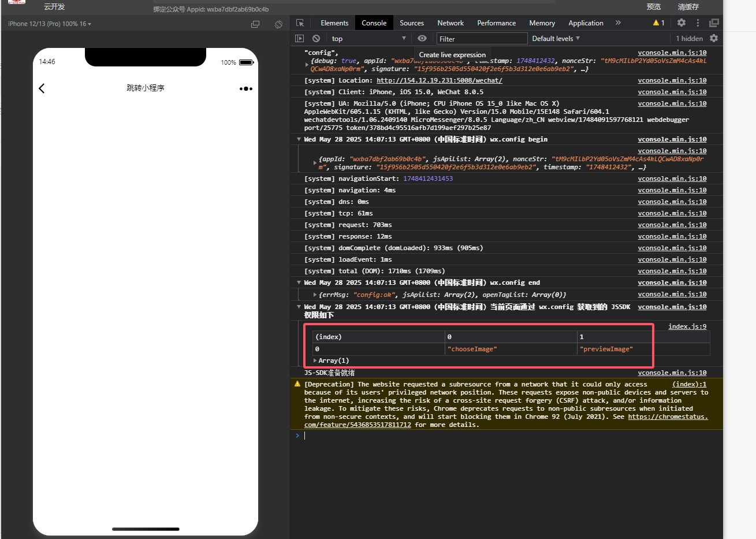Clear the console with the ban icon
Image resolution: width=756 pixels, height=539 pixels.
316,38
